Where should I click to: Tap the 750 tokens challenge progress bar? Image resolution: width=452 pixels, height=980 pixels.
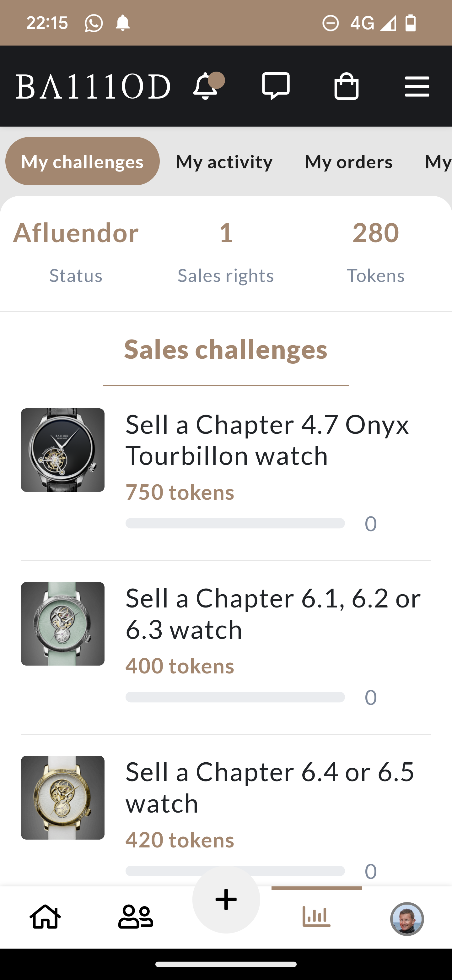[235, 523]
